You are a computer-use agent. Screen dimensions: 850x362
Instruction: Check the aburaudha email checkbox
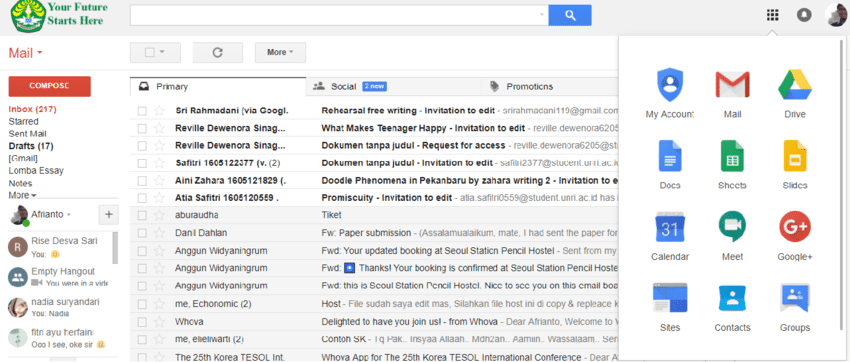tap(142, 215)
